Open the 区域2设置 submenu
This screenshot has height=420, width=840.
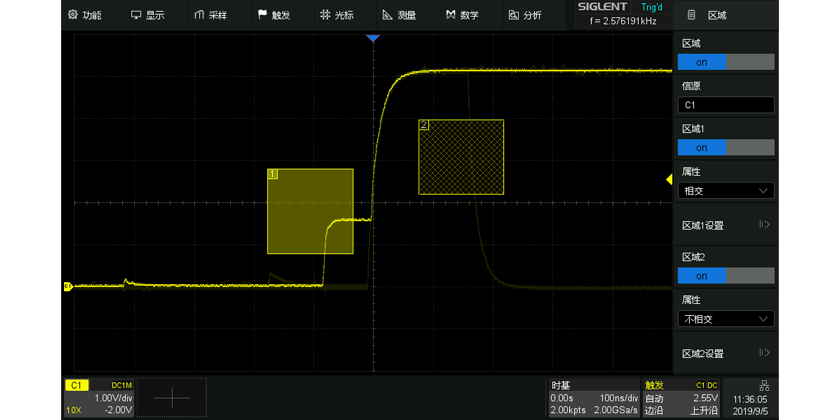click(x=726, y=353)
